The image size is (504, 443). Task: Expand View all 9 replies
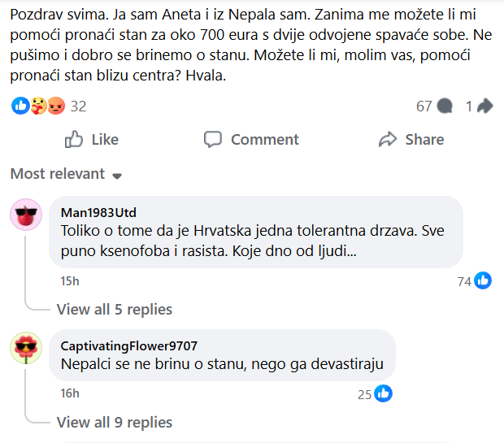click(114, 422)
